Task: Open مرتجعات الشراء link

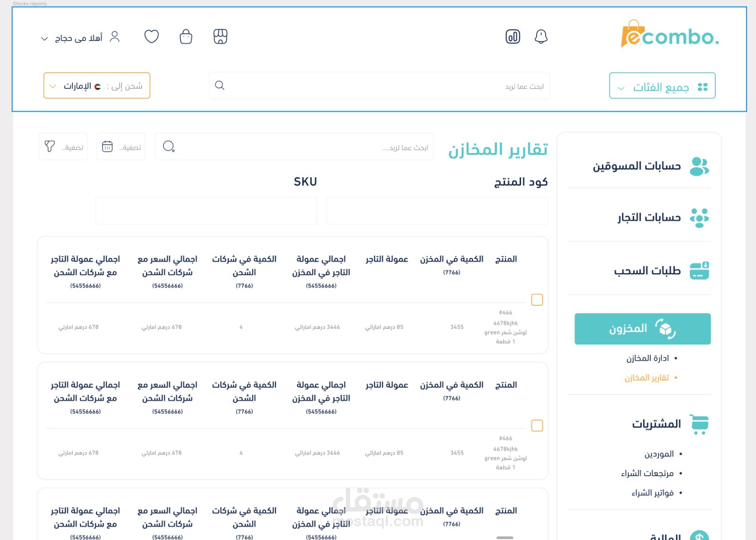Action: tap(647, 473)
